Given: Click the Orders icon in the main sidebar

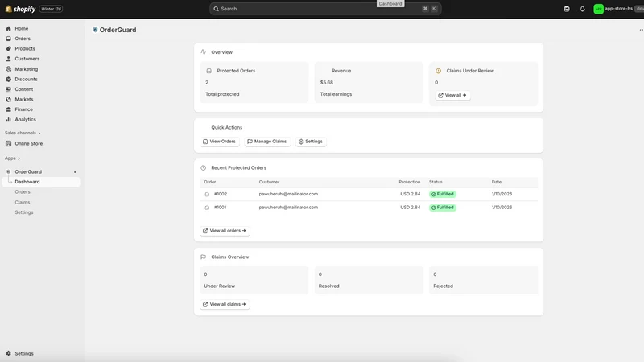Looking at the screenshot, I should click(9, 39).
